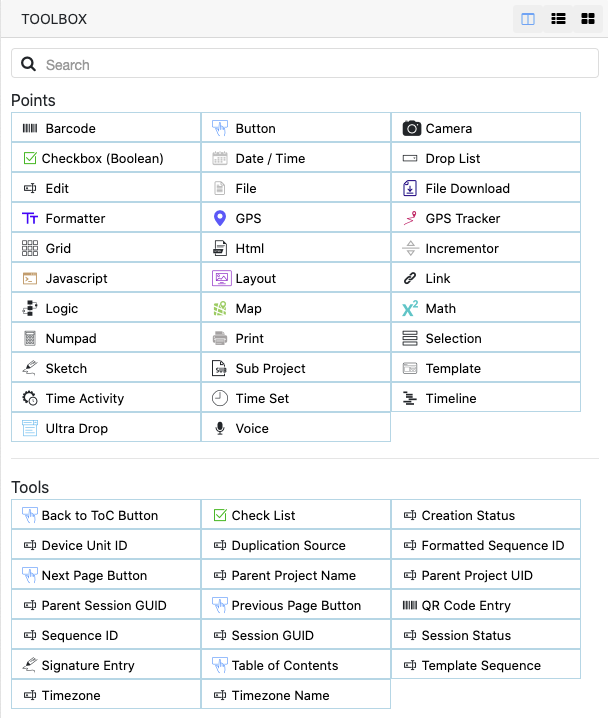Screen dimensions: 608x718
Task: Switch toolbox to list view
Action: pos(558,19)
